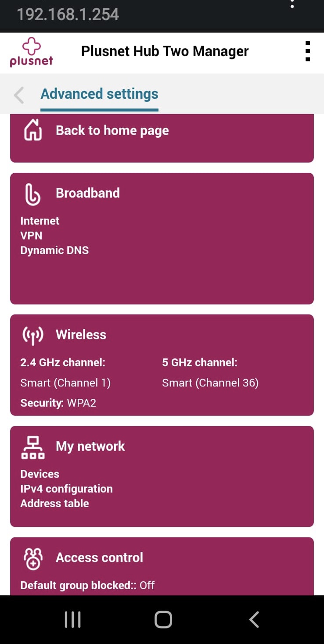This screenshot has height=644, width=324.
Task: Go to Dynamic DNS settings
Action: [54, 250]
